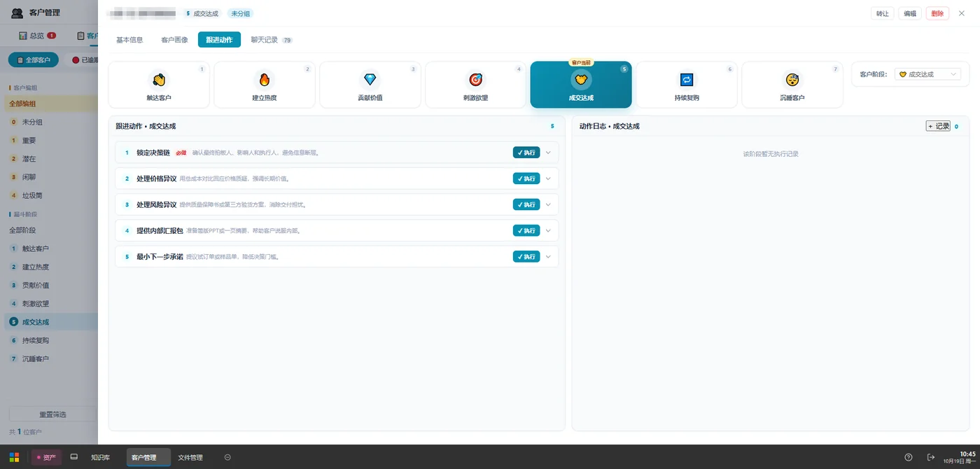Click the 转让 button
980x469 pixels.
883,13
